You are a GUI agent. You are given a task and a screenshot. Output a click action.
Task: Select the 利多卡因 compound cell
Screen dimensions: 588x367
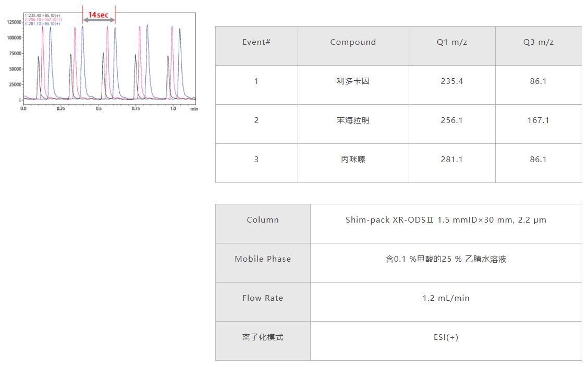point(353,81)
